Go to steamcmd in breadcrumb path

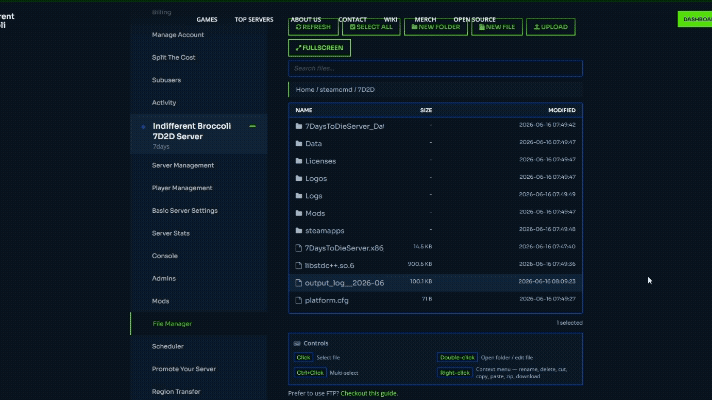click(x=336, y=89)
